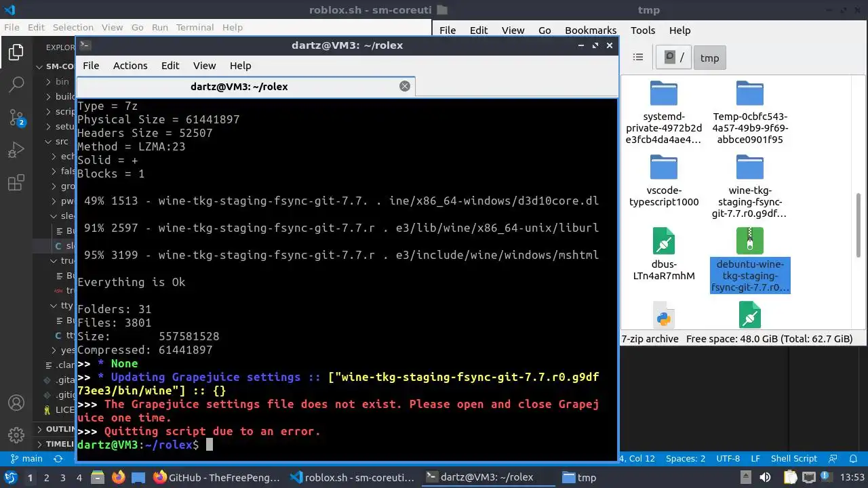Image resolution: width=868 pixels, height=488 pixels.
Task: Collapse tty folder in explorer tree
Action: tap(61, 305)
